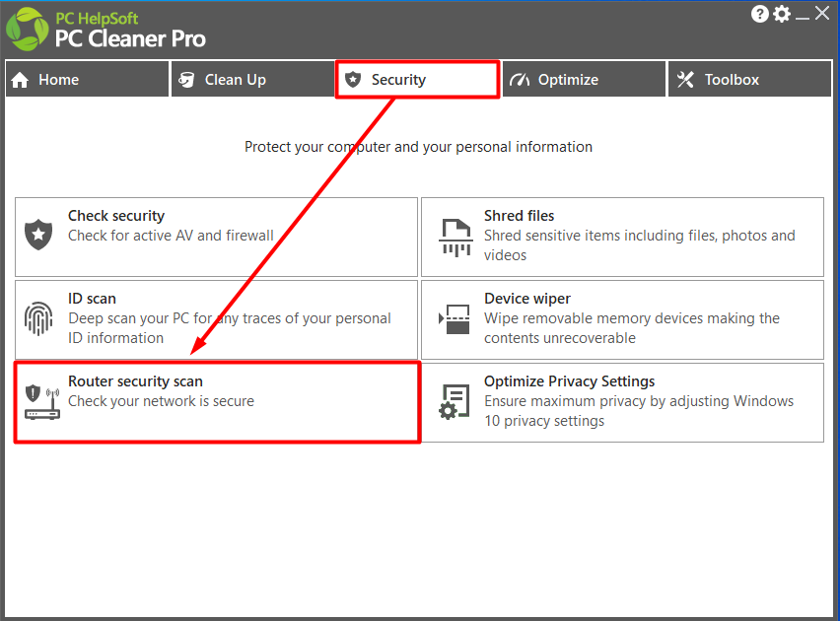
Task: Select the Security tab
Action: click(418, 79)
